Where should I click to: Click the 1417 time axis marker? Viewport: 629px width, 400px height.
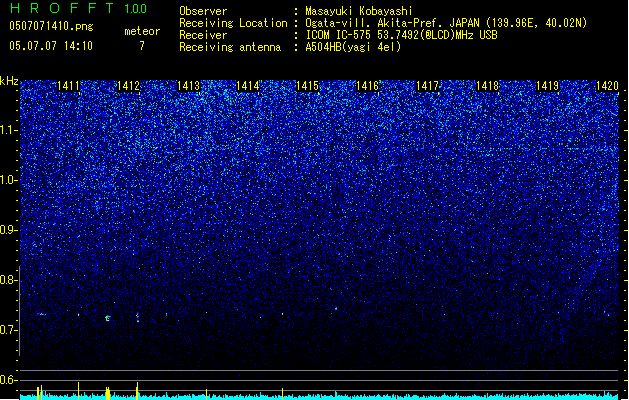(x=427, y=86)
